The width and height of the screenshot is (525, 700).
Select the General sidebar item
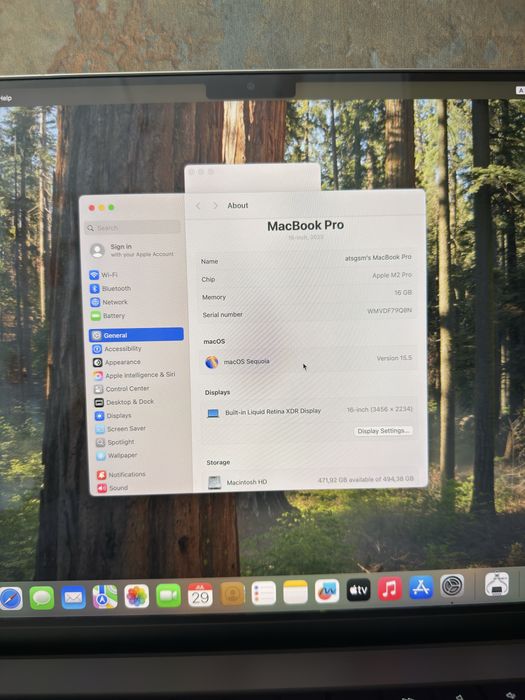coord(136,335)
